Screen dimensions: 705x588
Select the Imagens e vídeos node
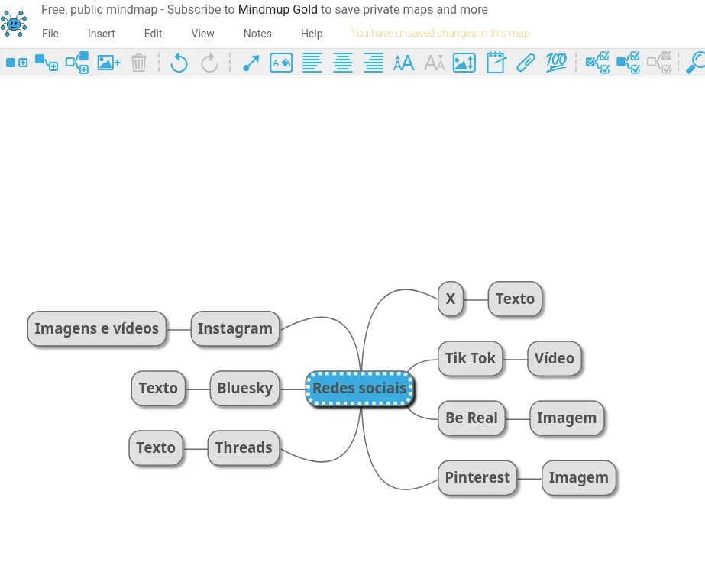97,328
